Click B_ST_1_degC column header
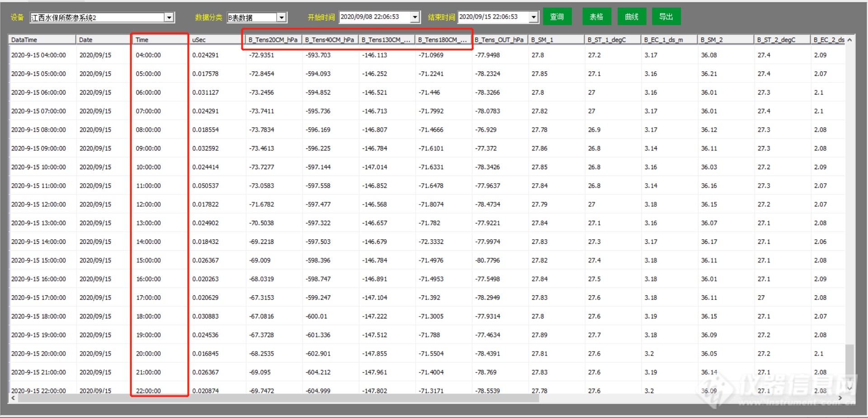 [x=612, y=40]
